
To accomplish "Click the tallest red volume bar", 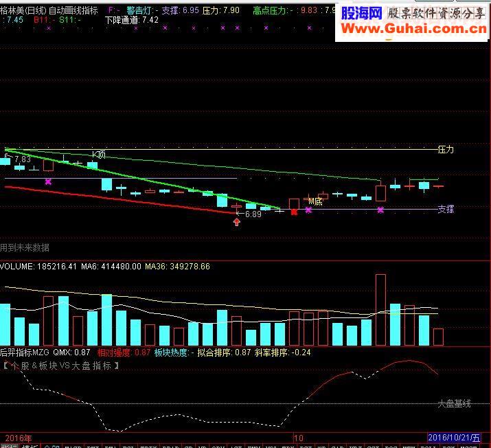I will pos(380,310).
